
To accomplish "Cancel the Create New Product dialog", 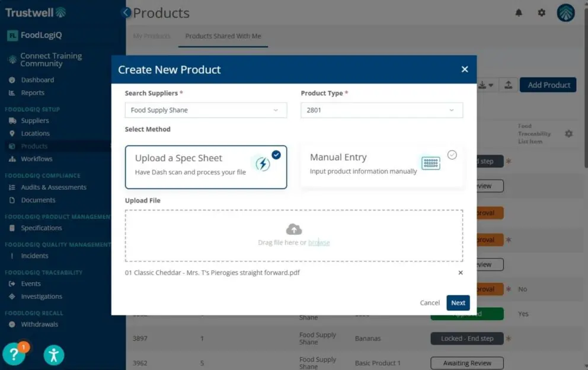I will pyautogui.click(x=430, y=303).
